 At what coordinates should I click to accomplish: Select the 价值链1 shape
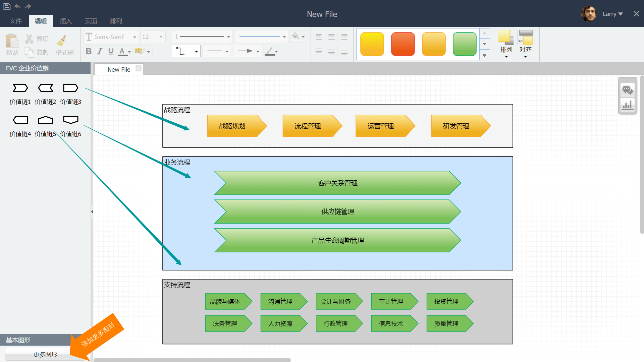click(20, 88)
